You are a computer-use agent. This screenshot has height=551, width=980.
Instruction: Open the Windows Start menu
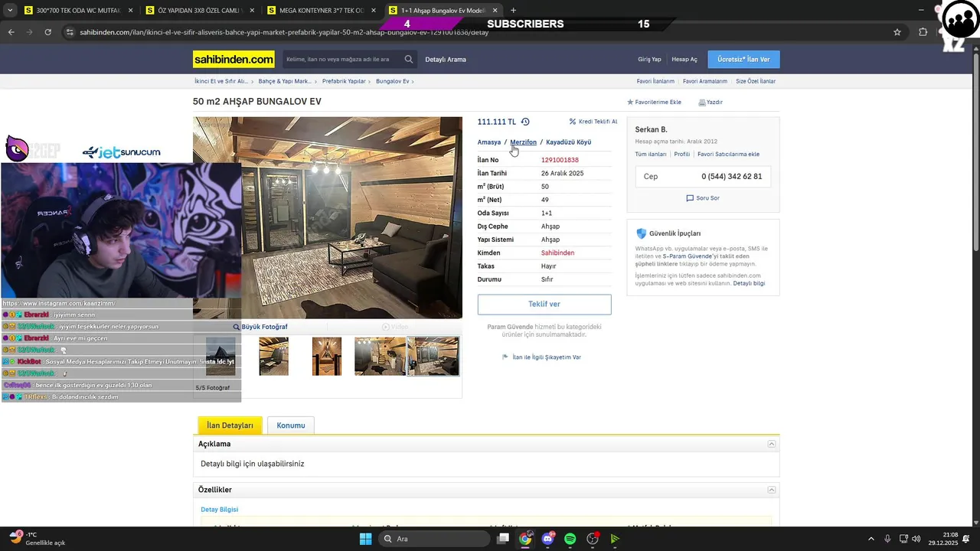point(366,539)
